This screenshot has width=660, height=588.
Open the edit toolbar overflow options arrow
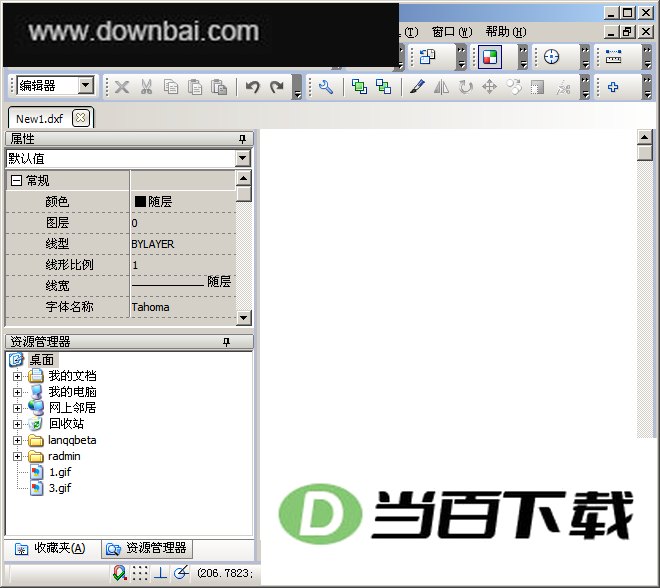297,87
